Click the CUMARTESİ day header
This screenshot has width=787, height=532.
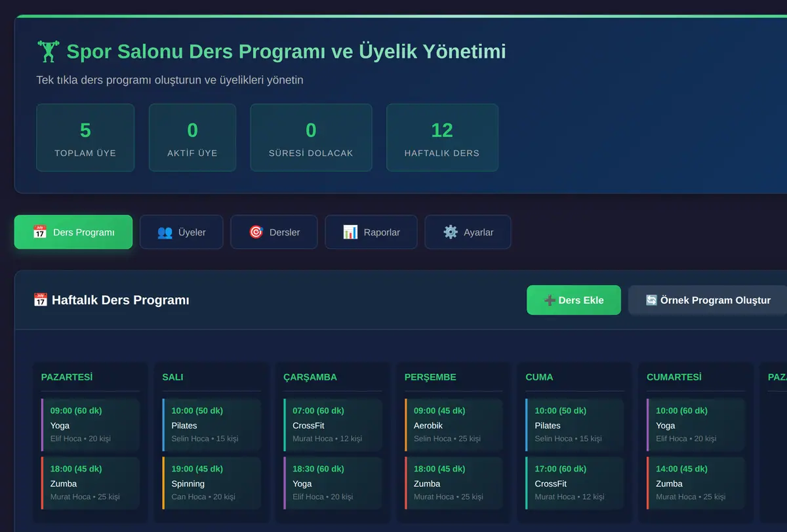[x=674, y=377]
